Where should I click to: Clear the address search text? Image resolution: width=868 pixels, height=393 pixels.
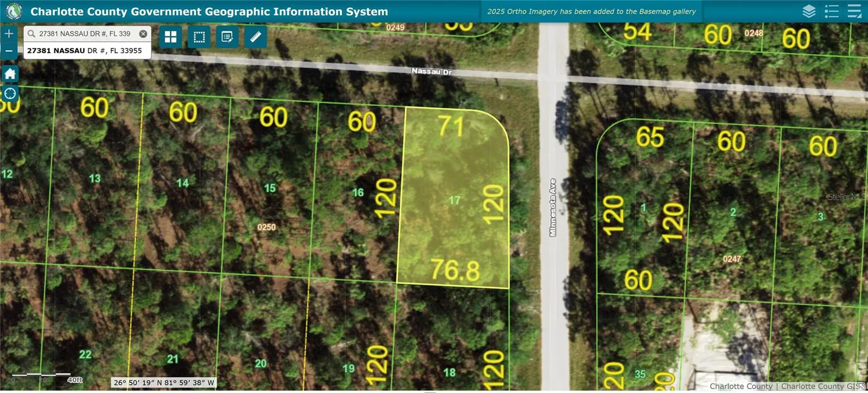pyautogui.click(x=143, y=34)
